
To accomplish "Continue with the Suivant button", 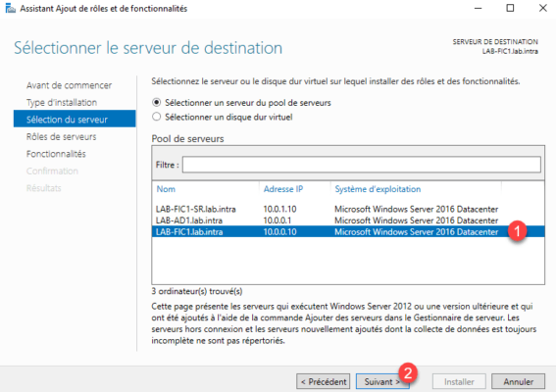I will [382, 382].
